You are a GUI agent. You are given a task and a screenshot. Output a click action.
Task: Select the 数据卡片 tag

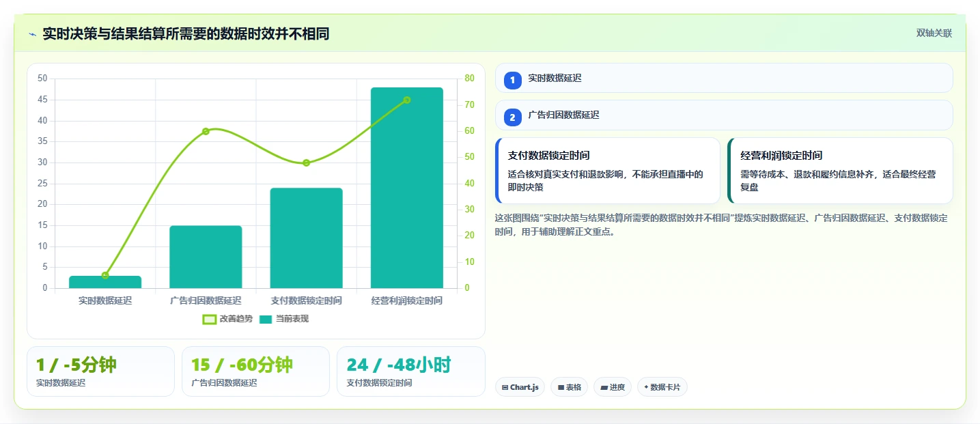(x=662, y=387)
